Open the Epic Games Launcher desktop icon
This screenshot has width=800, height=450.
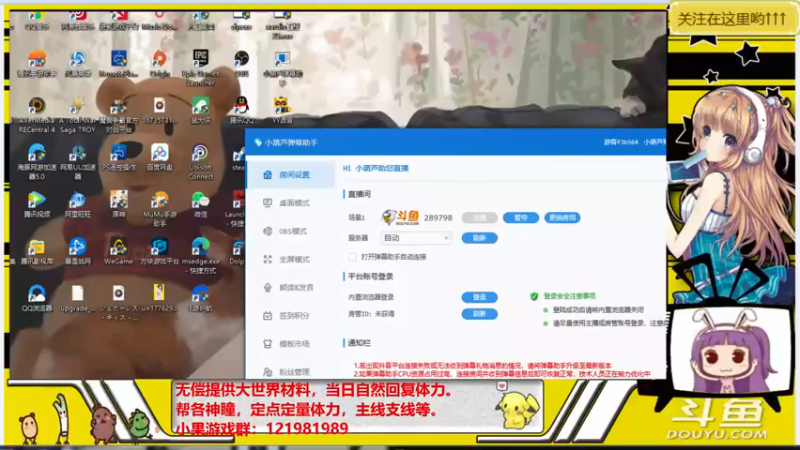(200, 67)
